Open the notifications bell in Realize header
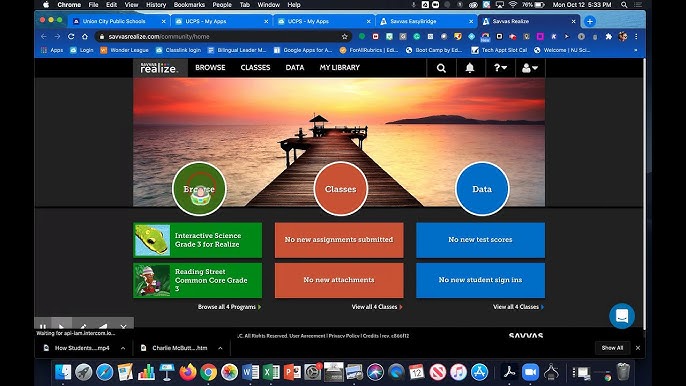 click(x=470, y=68)
